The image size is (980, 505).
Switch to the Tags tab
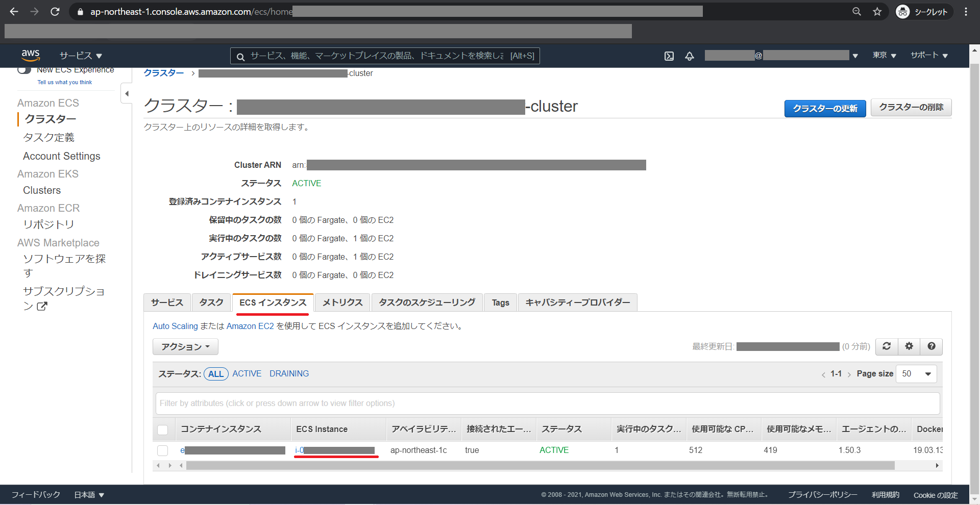[x=500, y=302]
